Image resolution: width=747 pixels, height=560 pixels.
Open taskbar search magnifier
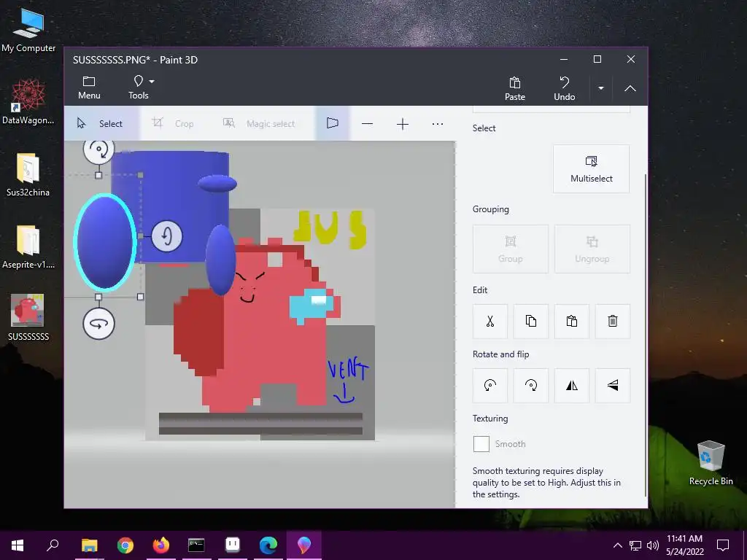pyautogui.click(x=53, y=545)
